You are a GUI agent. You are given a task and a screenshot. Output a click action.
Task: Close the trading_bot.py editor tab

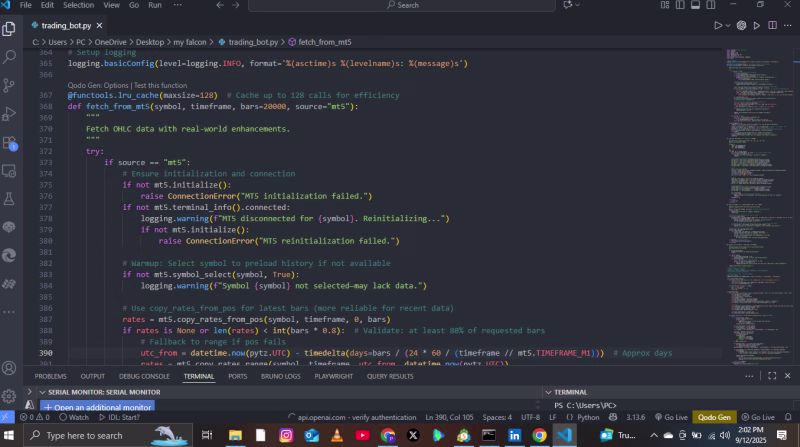[x=99, y=26]
